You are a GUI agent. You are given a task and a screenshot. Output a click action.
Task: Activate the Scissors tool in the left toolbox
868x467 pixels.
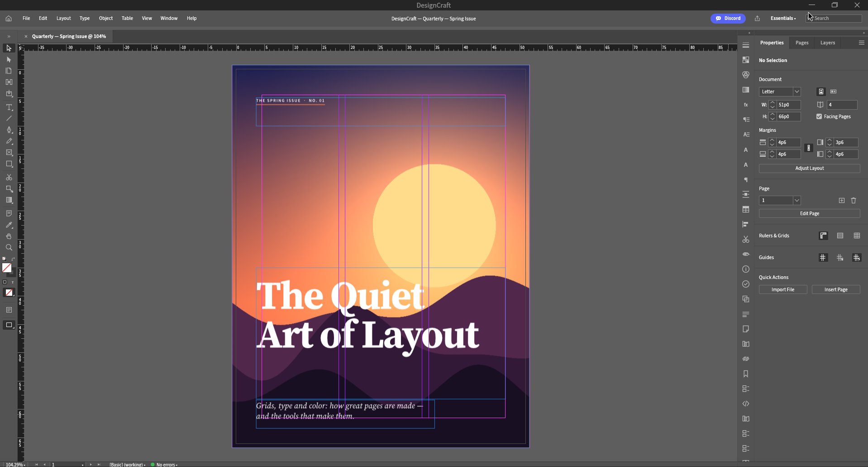click(x=9, y=177)
